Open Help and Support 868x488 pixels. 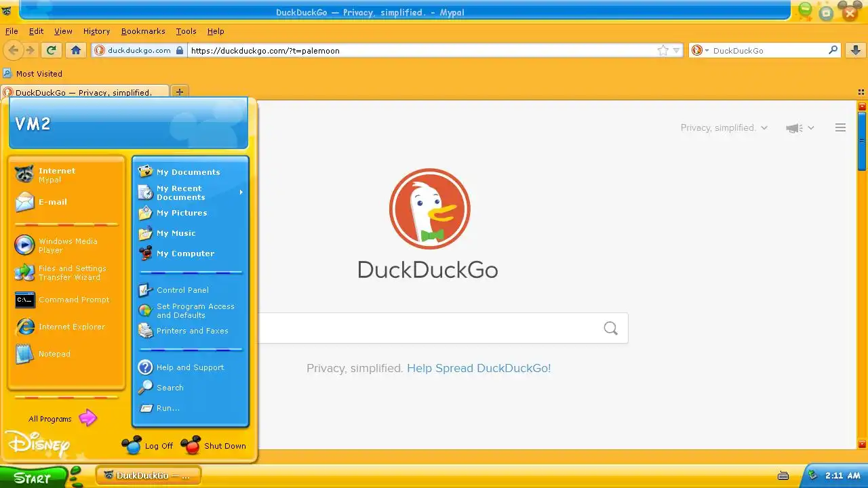pos(190,367)
